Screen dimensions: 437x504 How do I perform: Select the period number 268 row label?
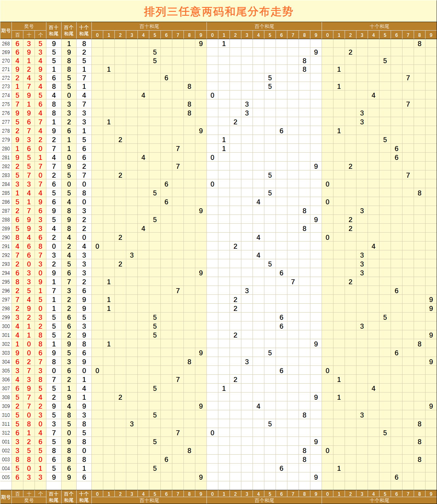tap(6, 44)
